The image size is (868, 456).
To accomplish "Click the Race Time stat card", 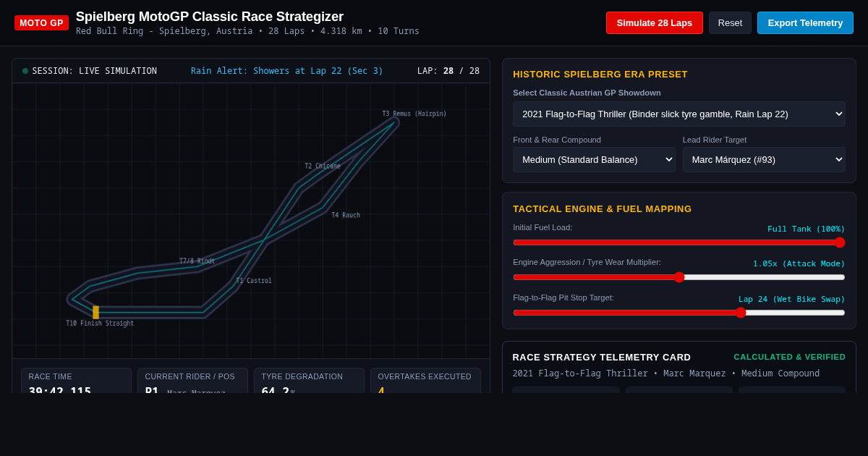I will 76,381.
